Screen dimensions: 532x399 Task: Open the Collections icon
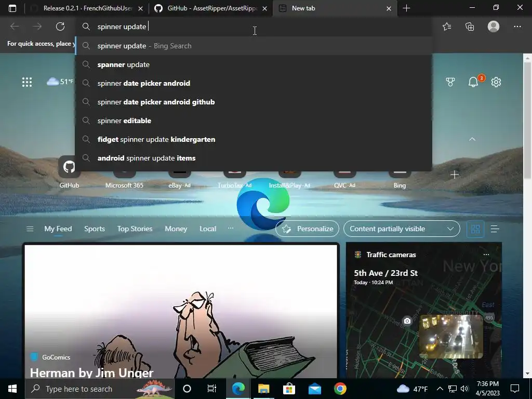tap(470, 26)
